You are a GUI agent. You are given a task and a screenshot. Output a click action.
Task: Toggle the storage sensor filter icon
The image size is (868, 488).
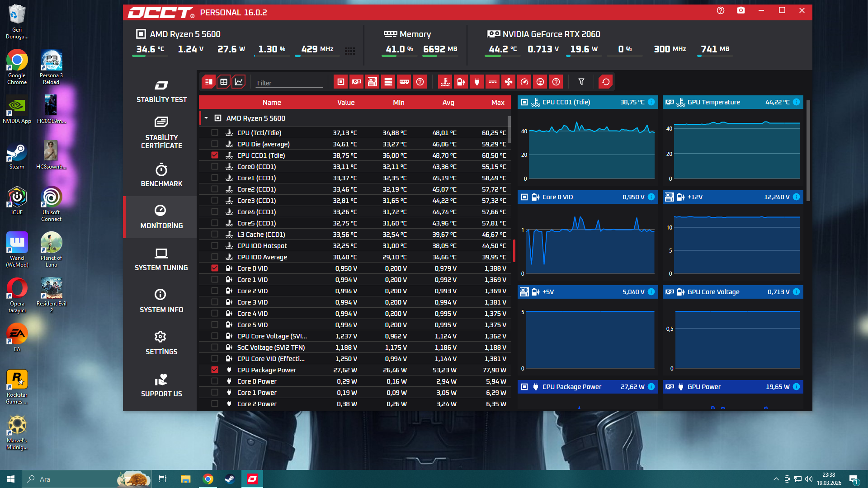388,82
